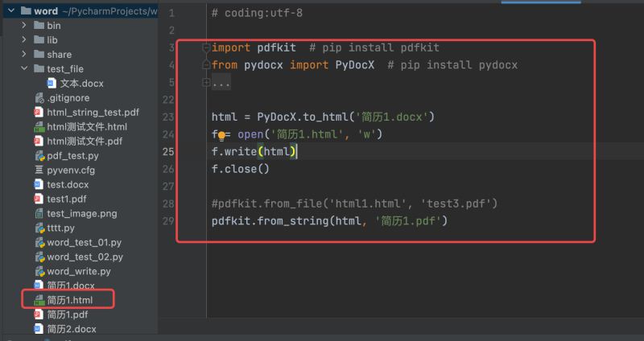644x341 pixels.
Task: Click line number 29 in the gutter
Action: (167, 220)
